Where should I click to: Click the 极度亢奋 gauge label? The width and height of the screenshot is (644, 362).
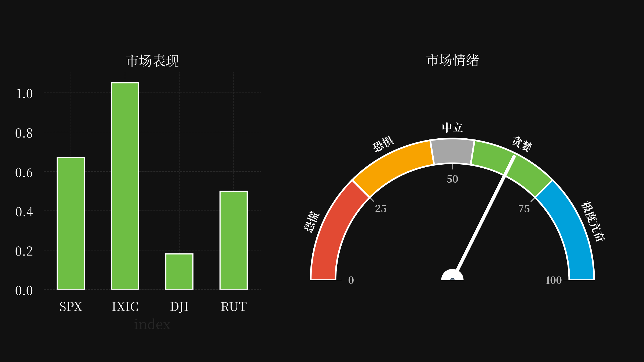coord(593,221)
